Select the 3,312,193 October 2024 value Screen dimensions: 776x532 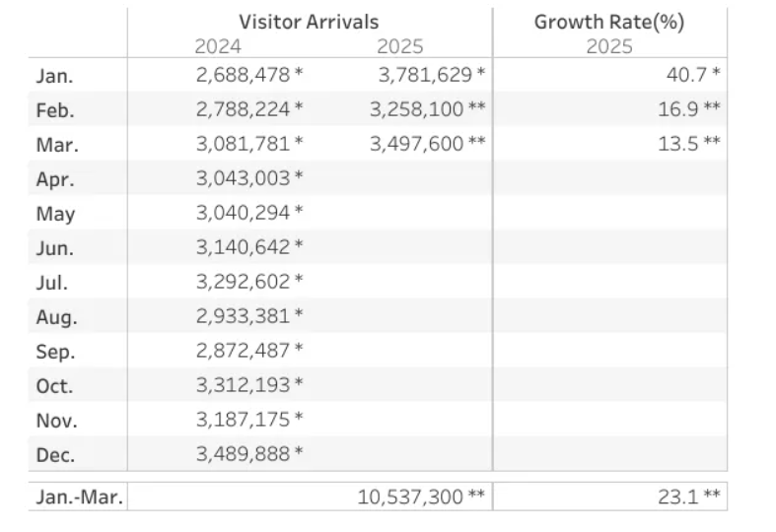click(243, 385)
